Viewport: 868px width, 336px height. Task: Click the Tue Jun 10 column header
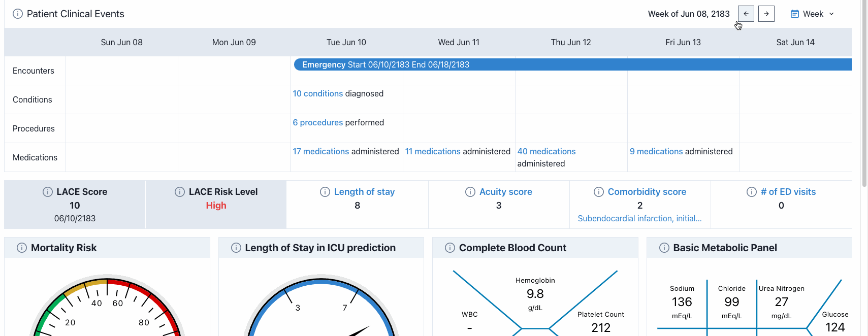tap(346, 42)
